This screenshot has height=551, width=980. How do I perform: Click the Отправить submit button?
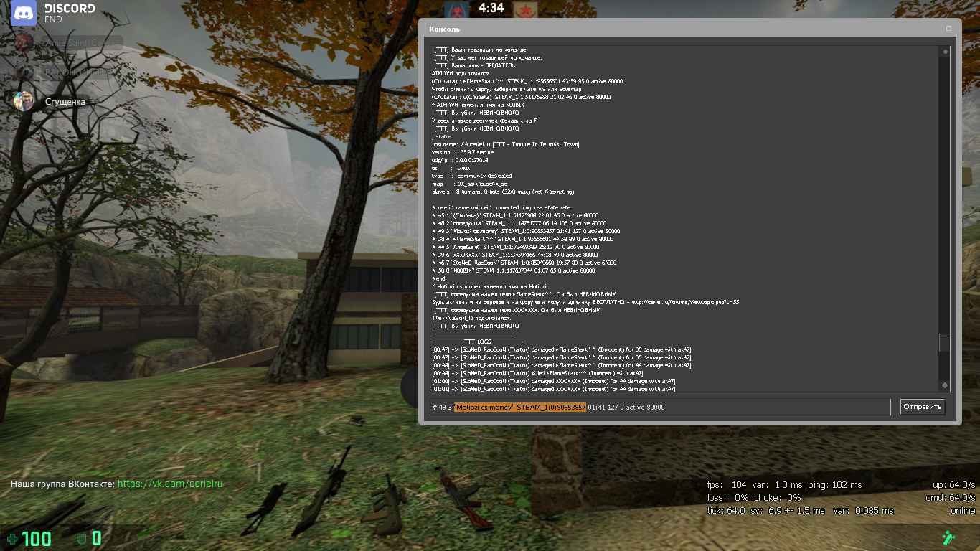(x=923, y=407)
